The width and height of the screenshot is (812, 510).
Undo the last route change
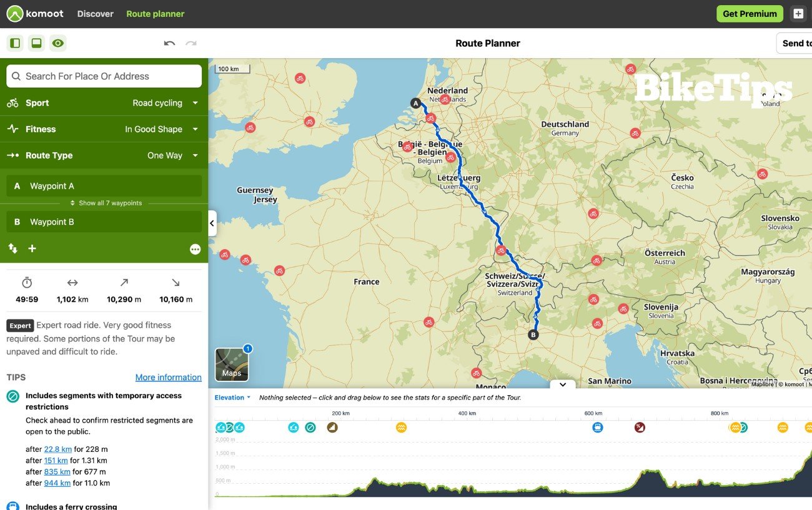(x=169, y=43)
